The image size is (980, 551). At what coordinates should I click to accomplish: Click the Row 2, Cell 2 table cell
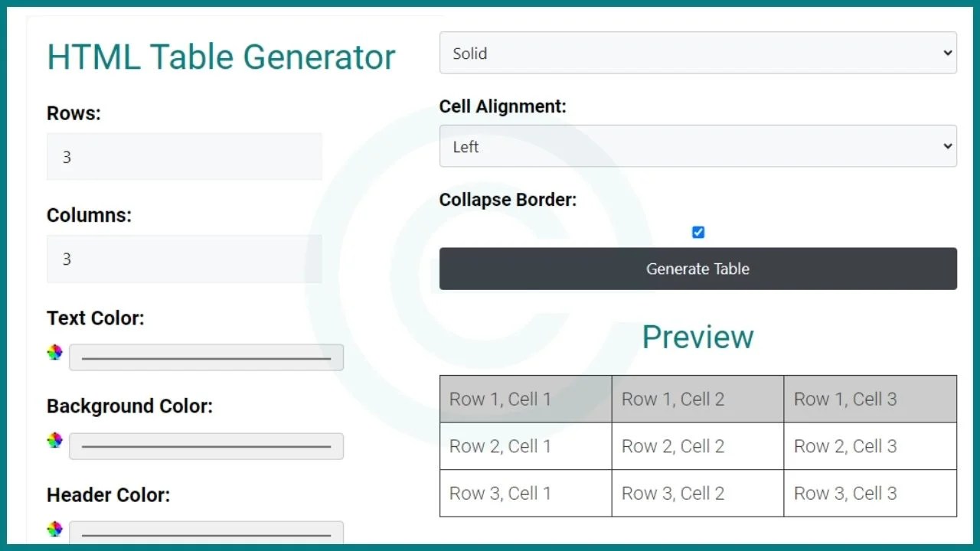[x=697, y=446]
